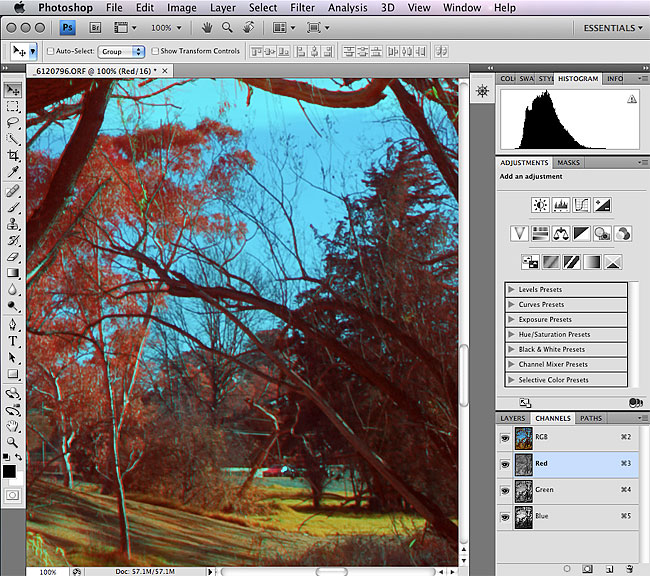The image size is (650, 576).
Task: Select the Gradient tool
Action: (x=13, y=273)
